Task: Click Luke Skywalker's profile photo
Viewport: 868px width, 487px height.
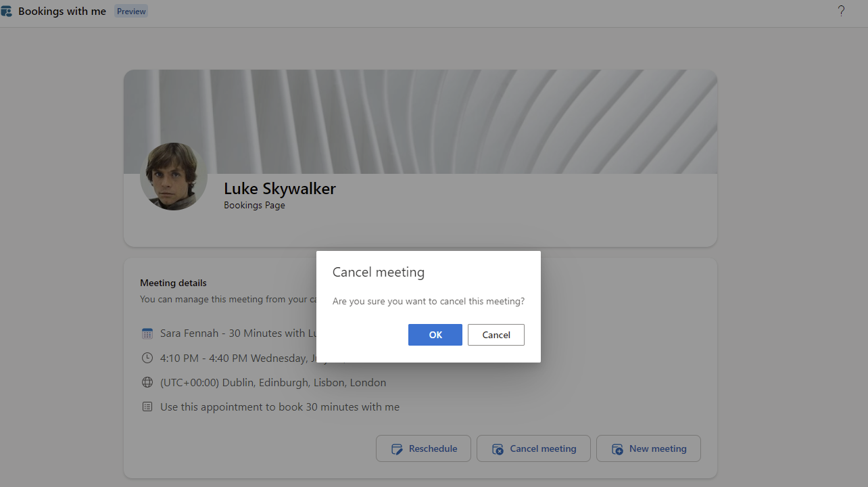Action: point(174,177)
